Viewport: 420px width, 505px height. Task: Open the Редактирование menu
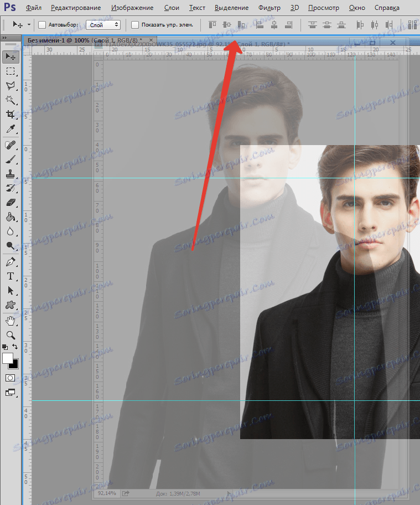76,8
